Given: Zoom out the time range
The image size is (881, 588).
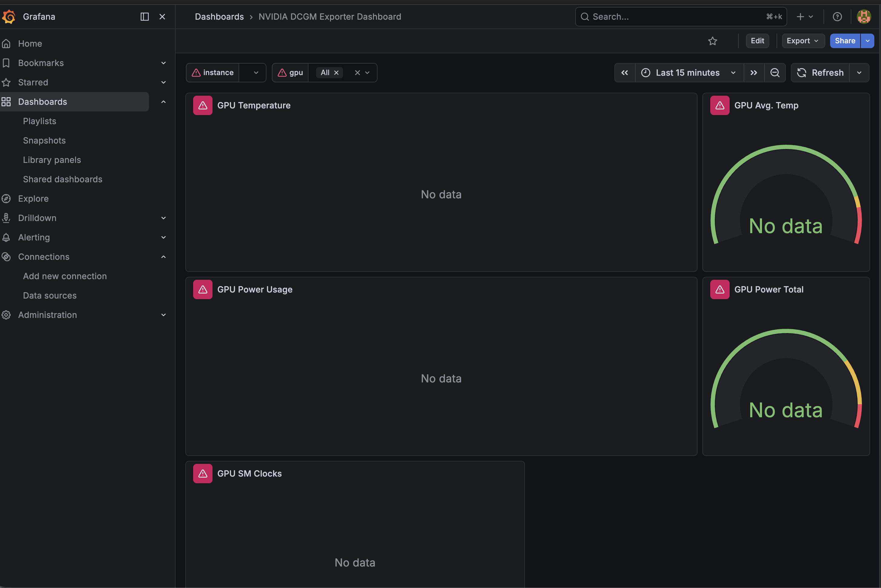Looking at the screenshot, I should (x=774, y=73).
